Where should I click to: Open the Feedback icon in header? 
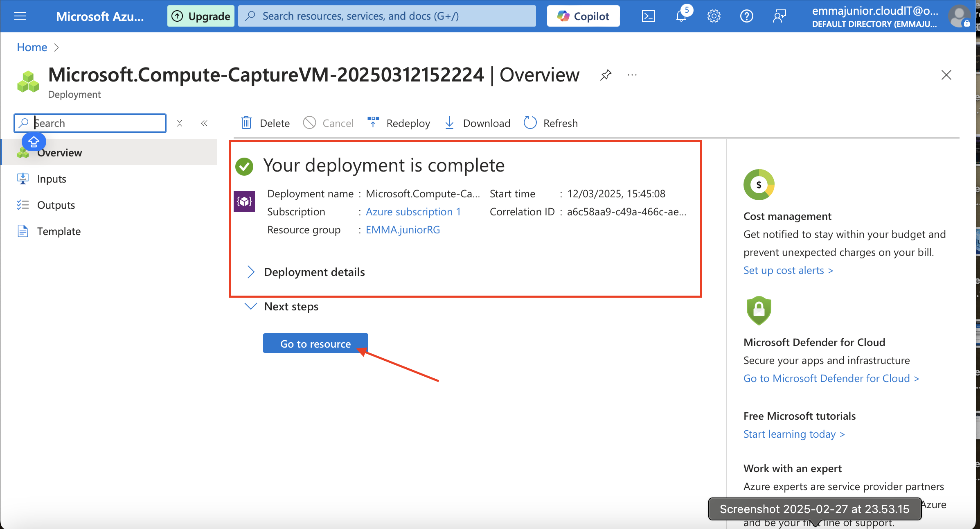tap(779, 16)
